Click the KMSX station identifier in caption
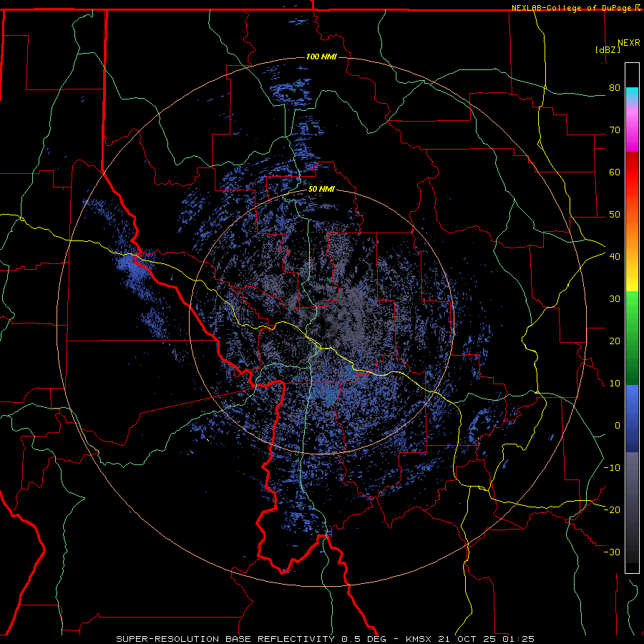Image resolution: width=644 pixels, height=644 pixels. coord(420,639)
